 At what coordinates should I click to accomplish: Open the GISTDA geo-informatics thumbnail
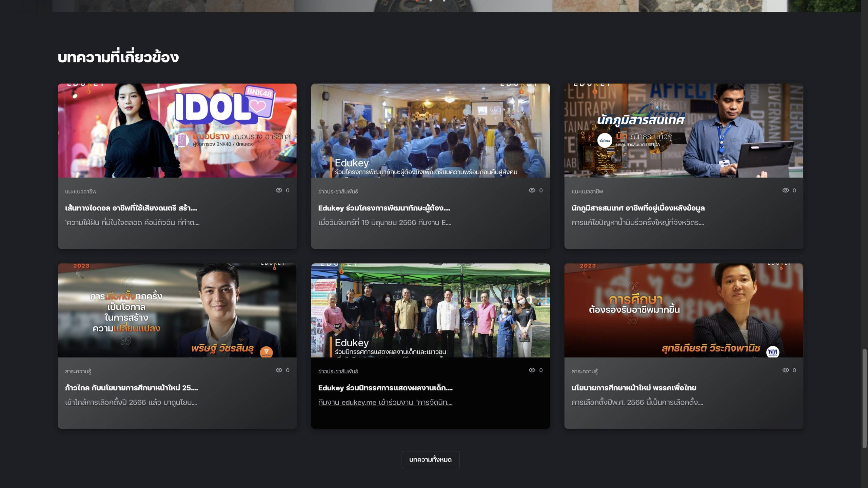pos(684,130)
